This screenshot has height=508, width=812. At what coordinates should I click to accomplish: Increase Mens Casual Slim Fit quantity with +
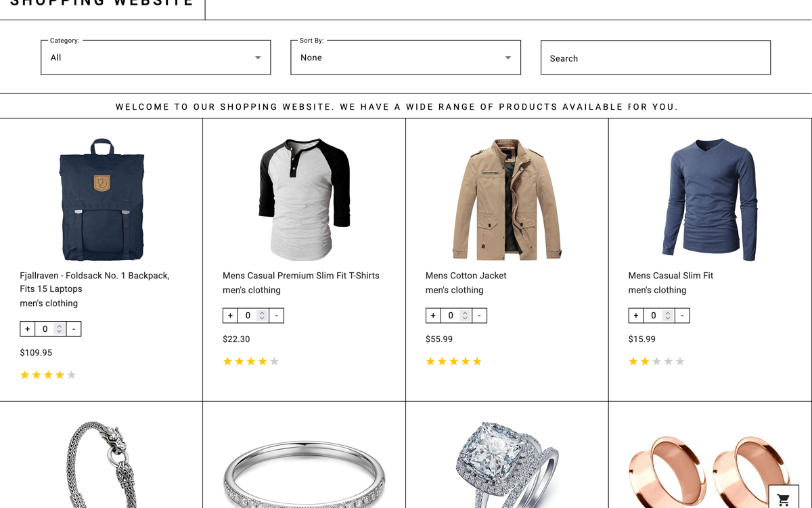[x=635, y=315]
